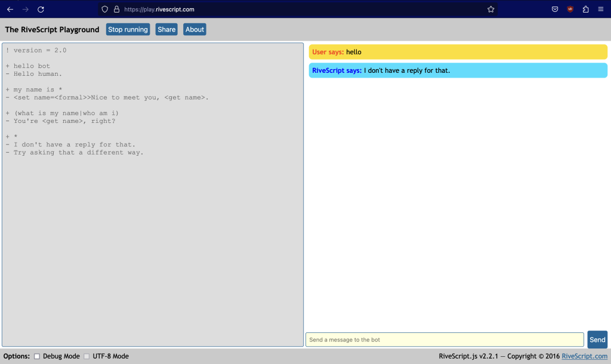The width and height of the screenshot is (611, 364).
Task: Open the Pocket save icon
Action: [x=555, y=10]
